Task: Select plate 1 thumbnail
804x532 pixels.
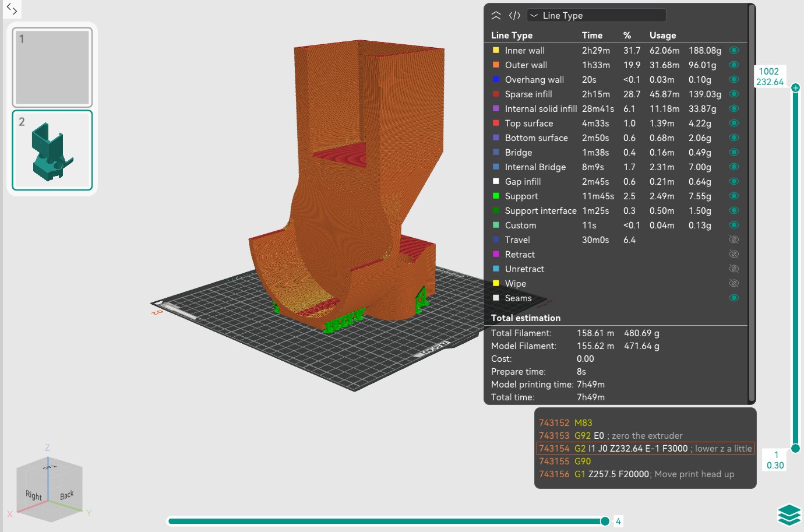Action: [x=52, y=68]
